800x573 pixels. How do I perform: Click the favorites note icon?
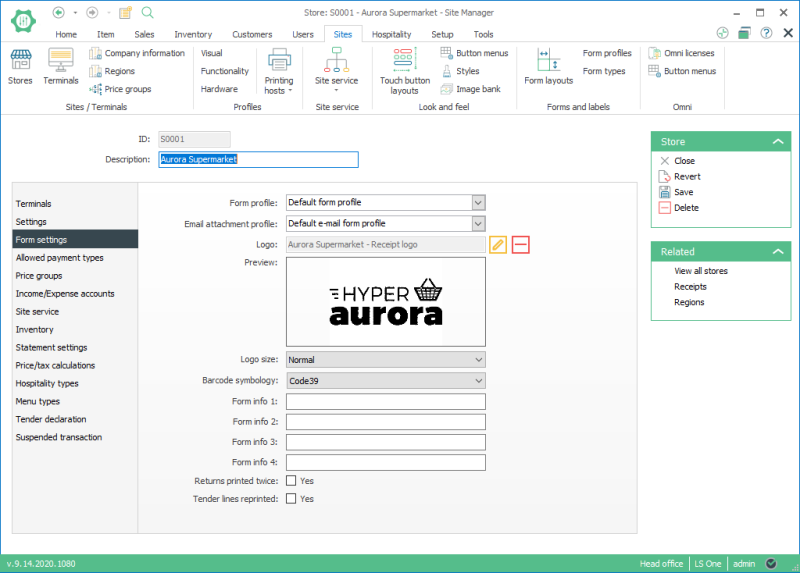pyautogui.click(x=126, y=12)
